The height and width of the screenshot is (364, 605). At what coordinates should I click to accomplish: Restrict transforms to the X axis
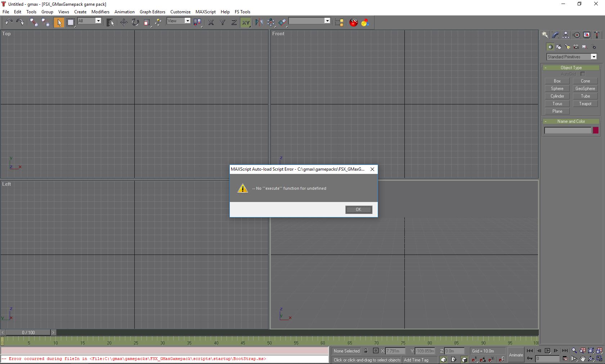[x=211, y=23]
